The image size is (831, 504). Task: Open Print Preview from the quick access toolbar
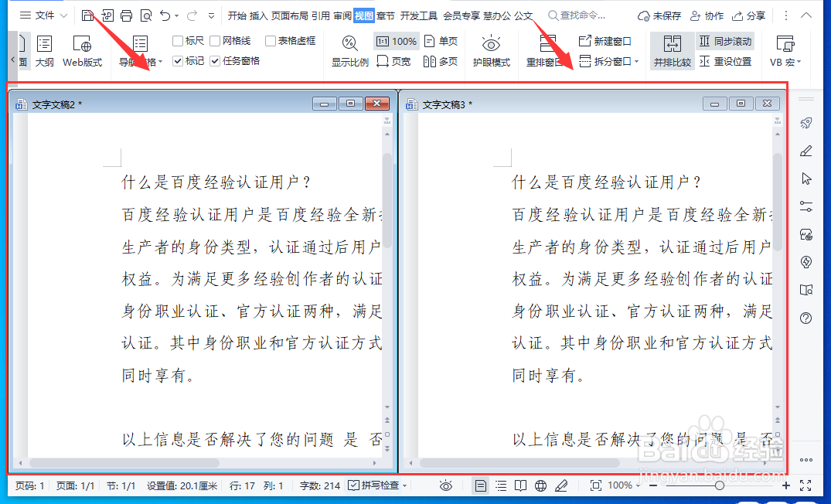coord(146,15)
